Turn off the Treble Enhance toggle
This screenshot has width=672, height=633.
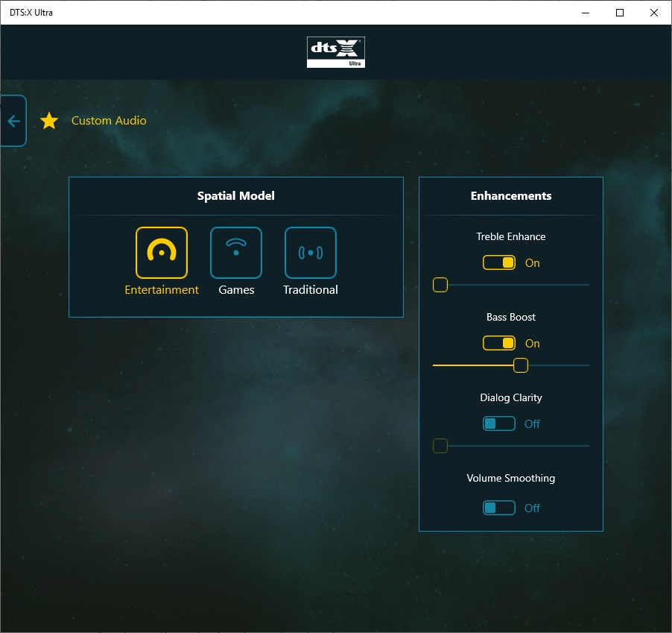pos(498,262)
